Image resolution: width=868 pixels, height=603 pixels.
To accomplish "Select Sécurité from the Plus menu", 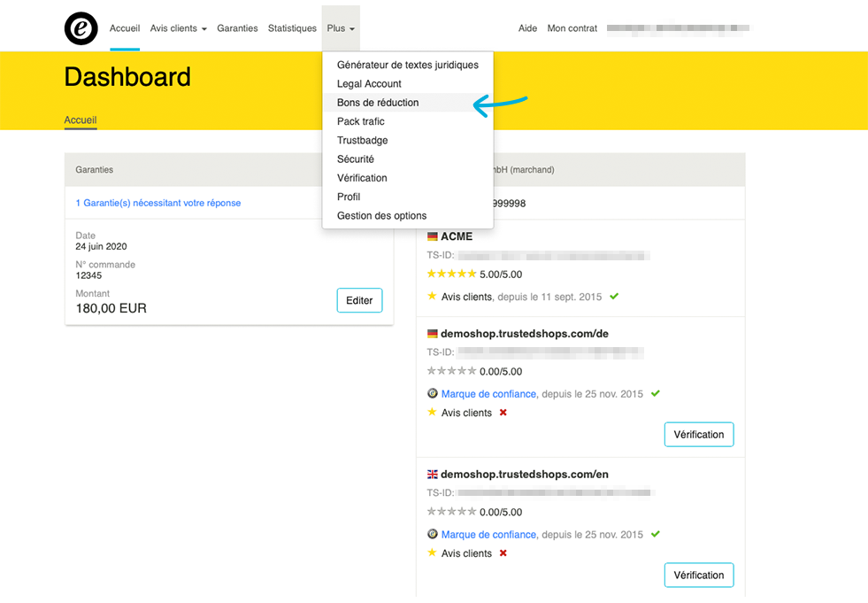I will pos(407,159).
